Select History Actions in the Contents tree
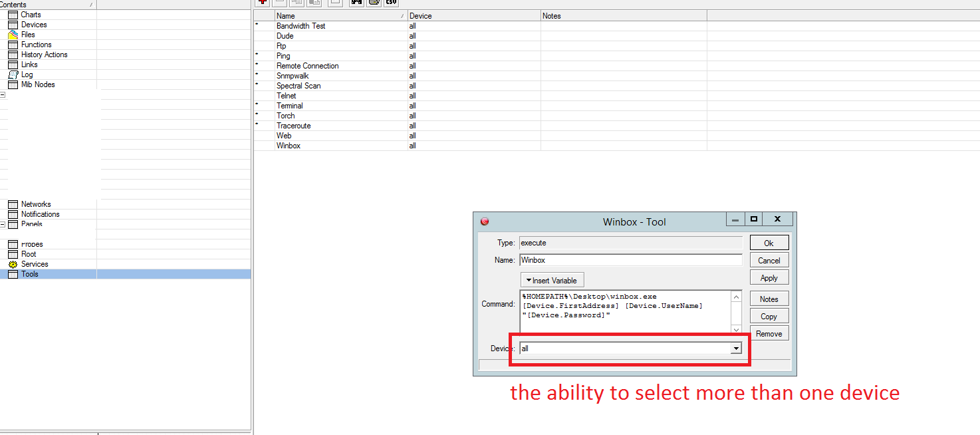The width and height of the screenshot is (980, 435). [x=44, y=55]
